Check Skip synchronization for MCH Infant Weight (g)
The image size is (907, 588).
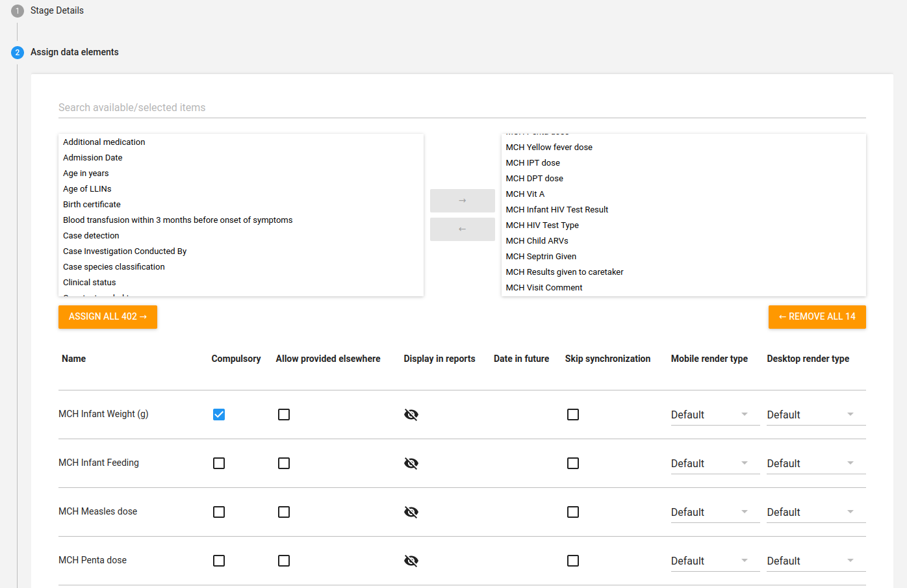(573, 415)
